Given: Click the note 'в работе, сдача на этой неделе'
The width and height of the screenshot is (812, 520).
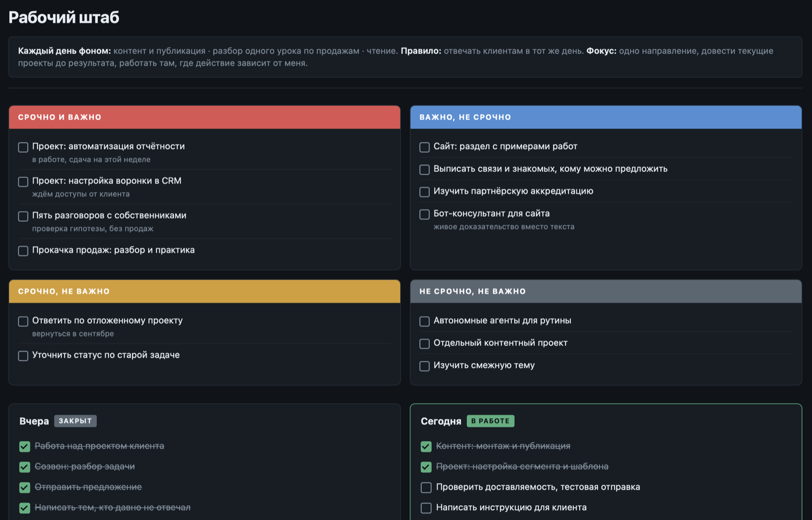Looking at the screenshot, I should tap(91, 159).
